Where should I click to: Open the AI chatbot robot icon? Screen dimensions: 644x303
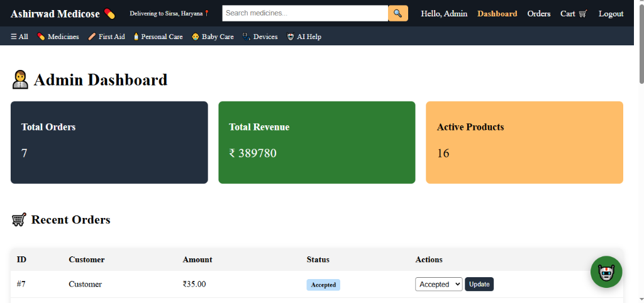pos(606,272)
